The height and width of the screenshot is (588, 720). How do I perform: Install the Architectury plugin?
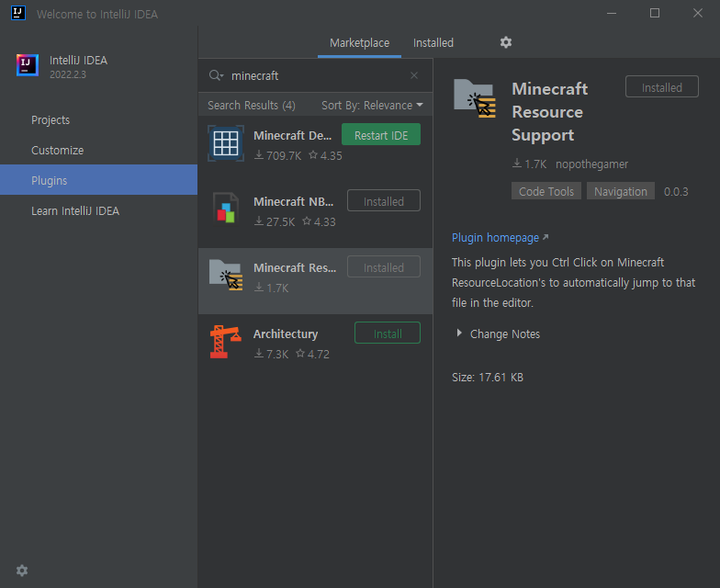click(x=388, y=333)
